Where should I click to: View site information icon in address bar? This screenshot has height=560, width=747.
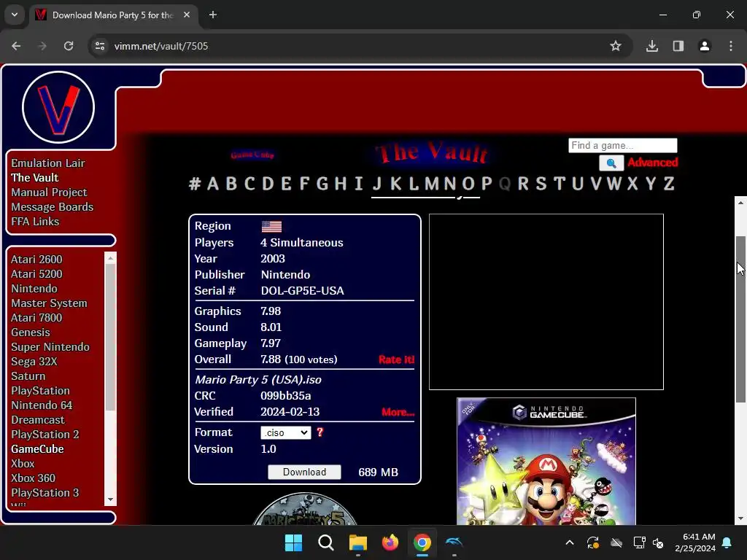[x=100, y=46]
